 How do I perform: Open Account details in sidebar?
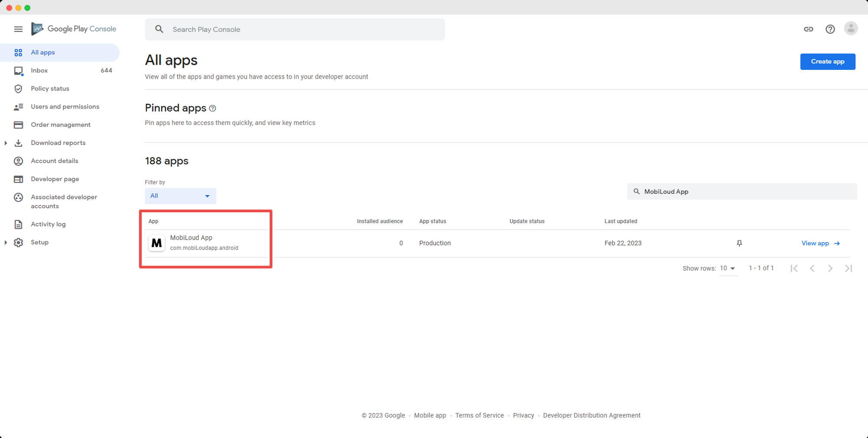59,161
